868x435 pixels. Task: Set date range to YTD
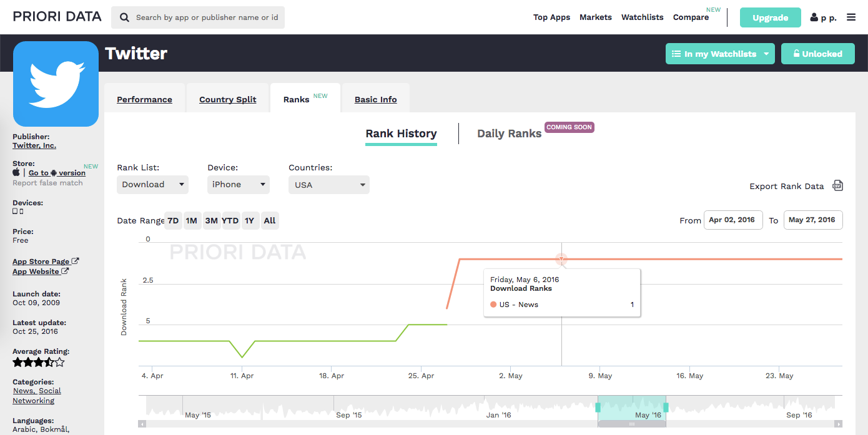click(x=230, y=220)
